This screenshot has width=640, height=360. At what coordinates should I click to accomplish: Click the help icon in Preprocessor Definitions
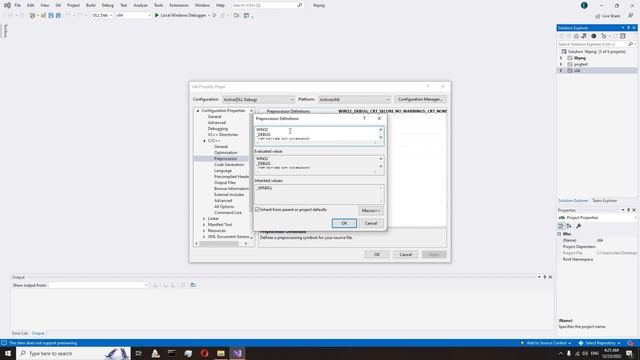(x=364, y=118)
